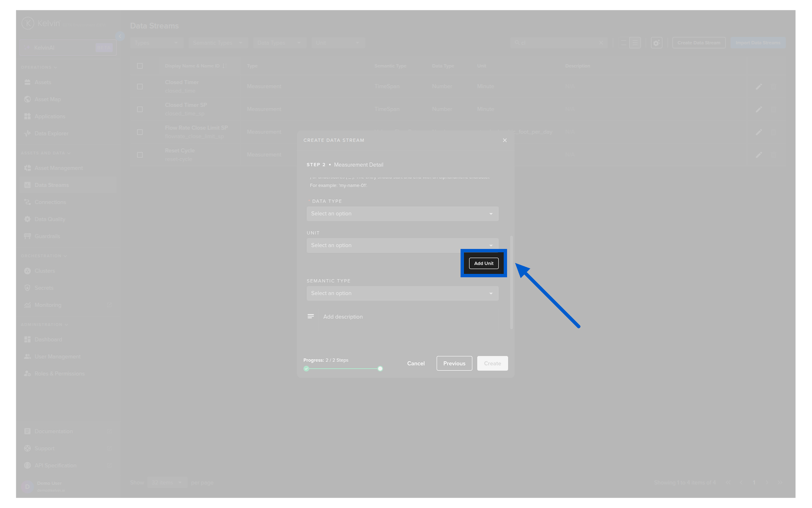Click the edit pencil for Closed Timer
Image resolution: width=812 pixels, height=508 pixels.
(x=759, y=86)
